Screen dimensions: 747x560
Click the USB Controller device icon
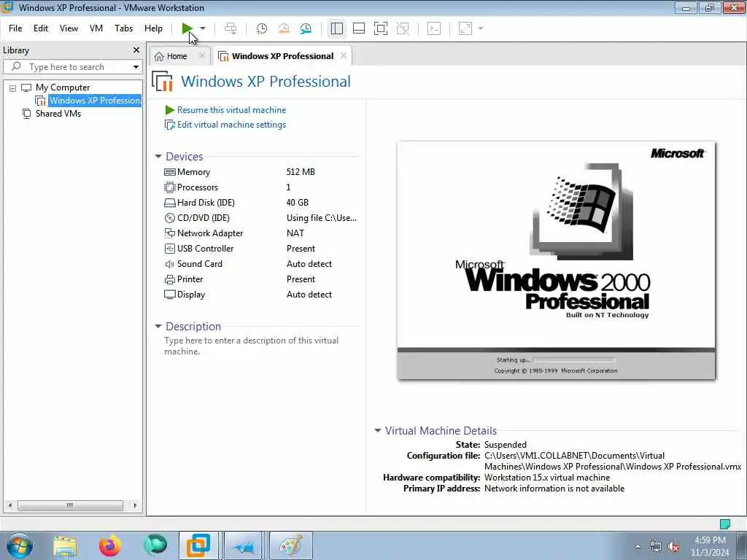click(x=169, y=249)
